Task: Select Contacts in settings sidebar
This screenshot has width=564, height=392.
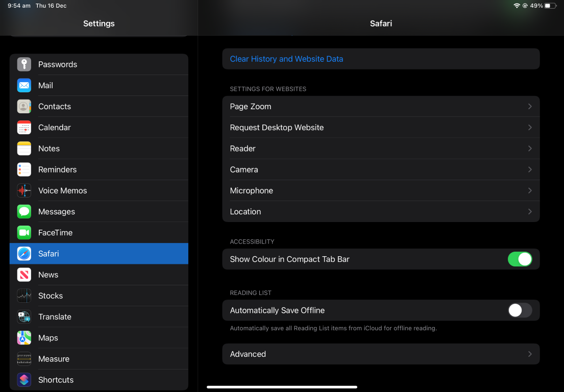Action: pyautogui.click(x=99, y=107)
